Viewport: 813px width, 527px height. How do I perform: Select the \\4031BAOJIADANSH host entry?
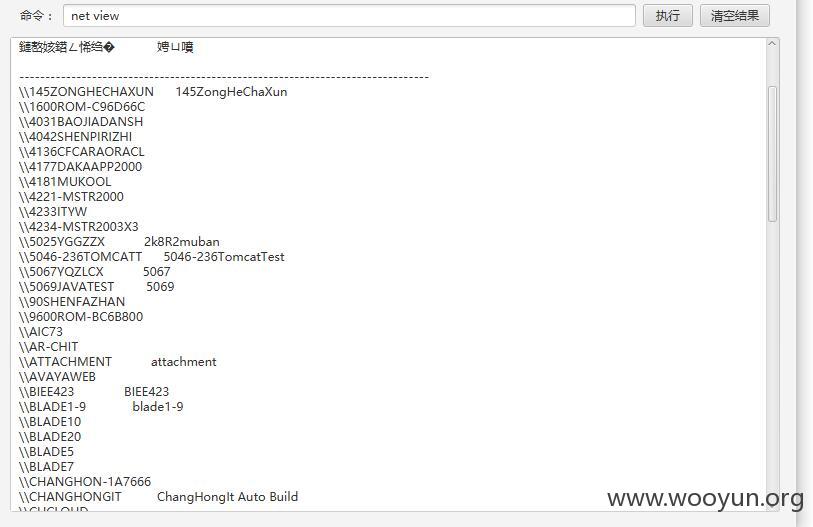tap(81, 122)
